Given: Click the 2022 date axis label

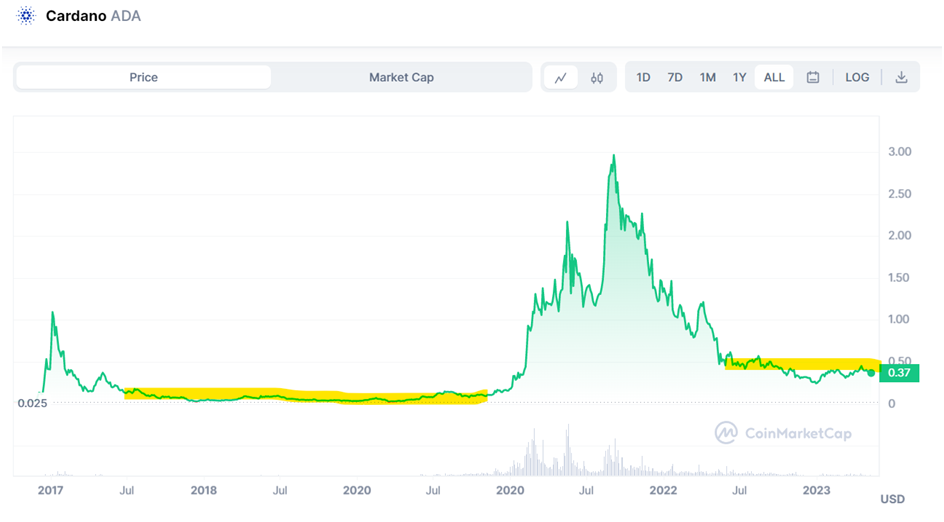Looking at the screenshot, I should tap(663, 490).
